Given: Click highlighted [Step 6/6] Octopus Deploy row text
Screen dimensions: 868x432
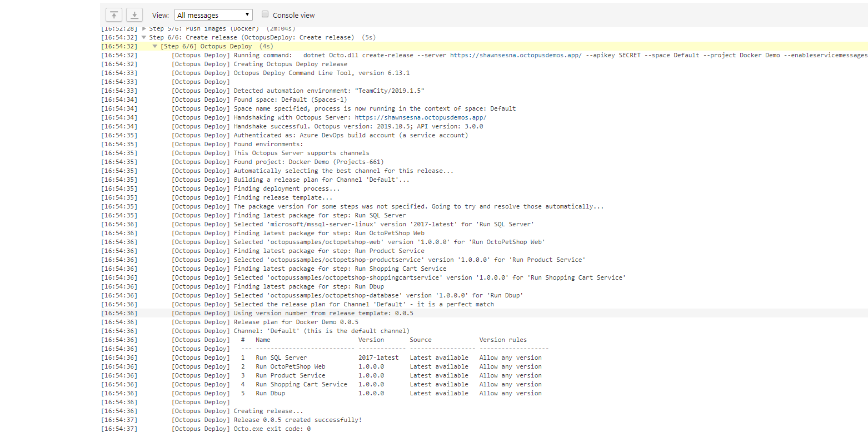Looking at the screenshot, I should [206, 46].
